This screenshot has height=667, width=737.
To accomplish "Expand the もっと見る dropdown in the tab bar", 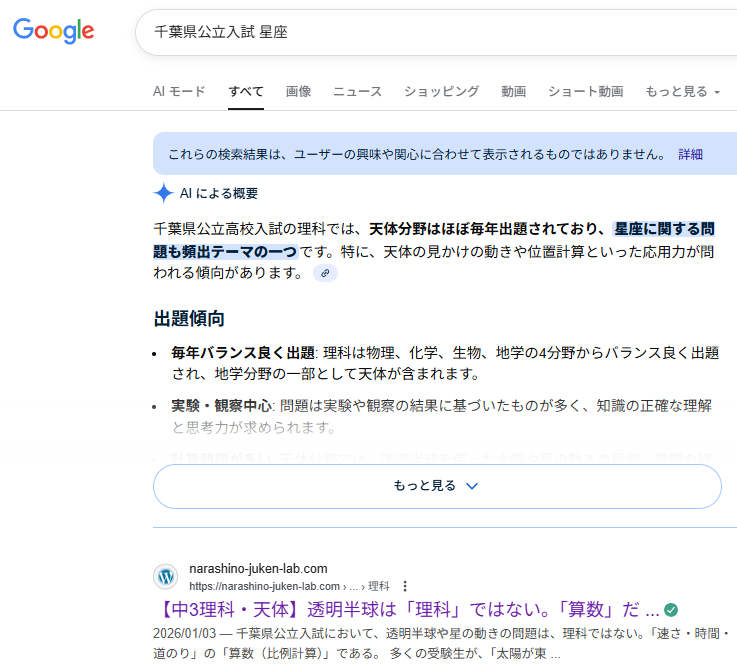I will coord(682,91).
